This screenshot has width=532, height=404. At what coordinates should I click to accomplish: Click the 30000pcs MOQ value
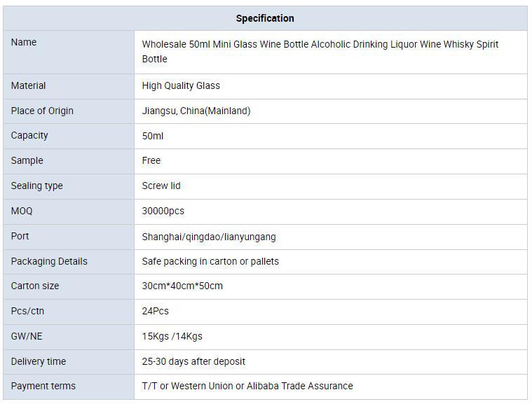163,211
